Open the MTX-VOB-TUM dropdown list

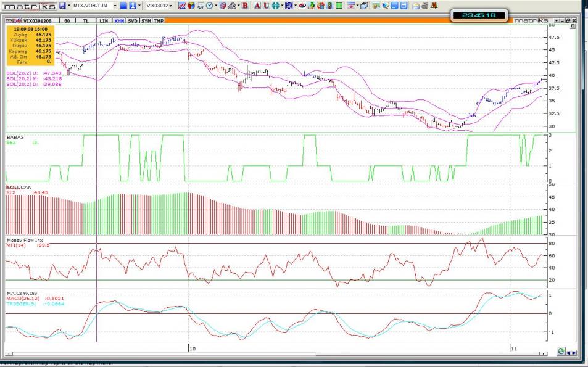click(115, 6)
